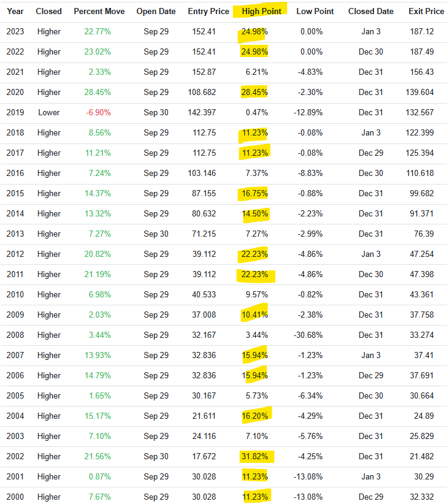Viewport: 447px width, 504px height.
Task: Select the 2016 year cell
Action: (x=15, y=174)
